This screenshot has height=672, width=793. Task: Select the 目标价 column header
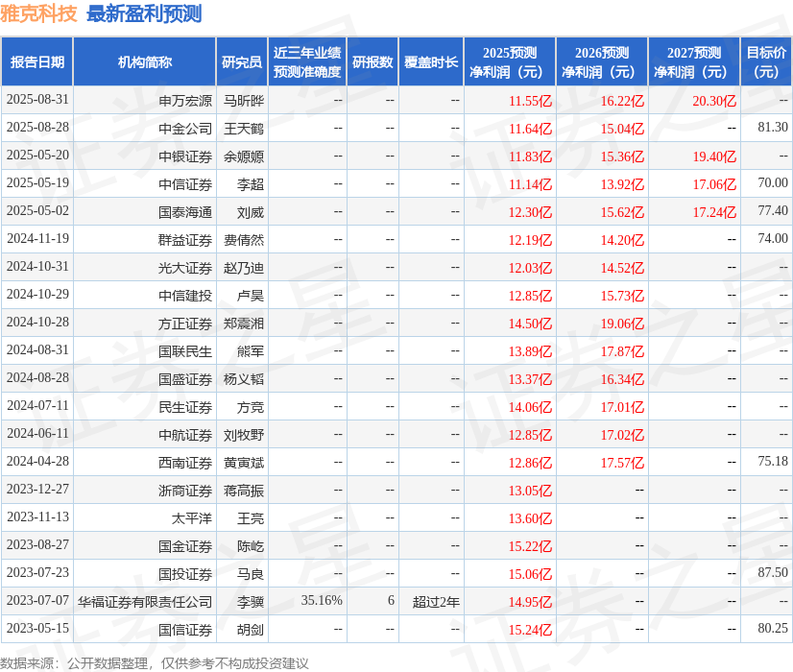(766, 61)
